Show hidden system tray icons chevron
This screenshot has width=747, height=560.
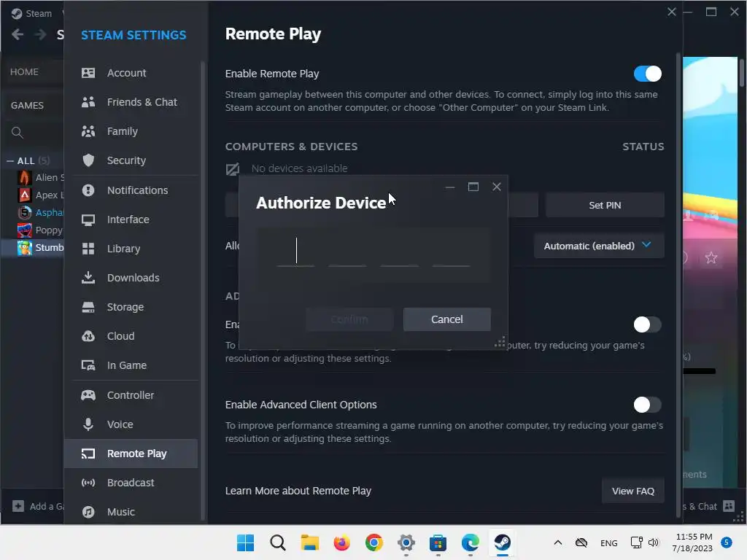pyautogui.click(x=558, y=542)
